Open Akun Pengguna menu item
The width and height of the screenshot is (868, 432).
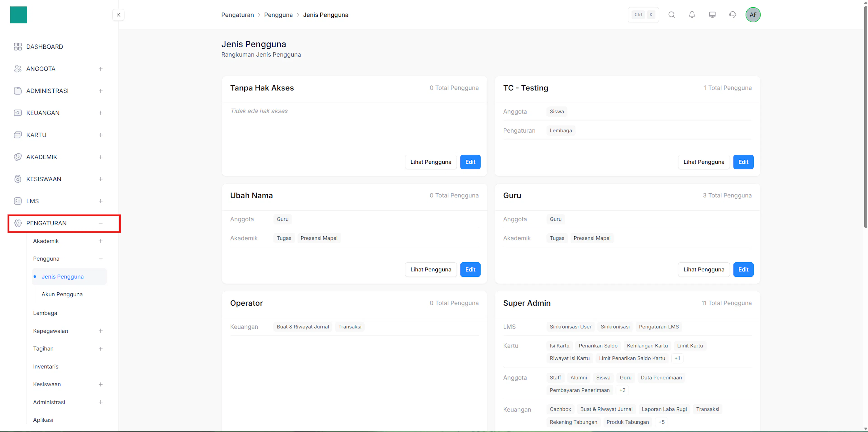[x=62, y=294]
